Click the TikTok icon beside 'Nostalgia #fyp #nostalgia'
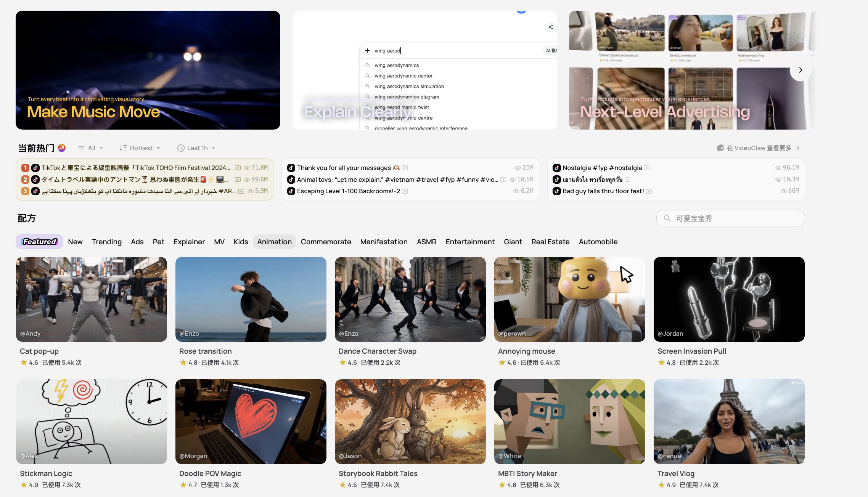 pos(557,168)
